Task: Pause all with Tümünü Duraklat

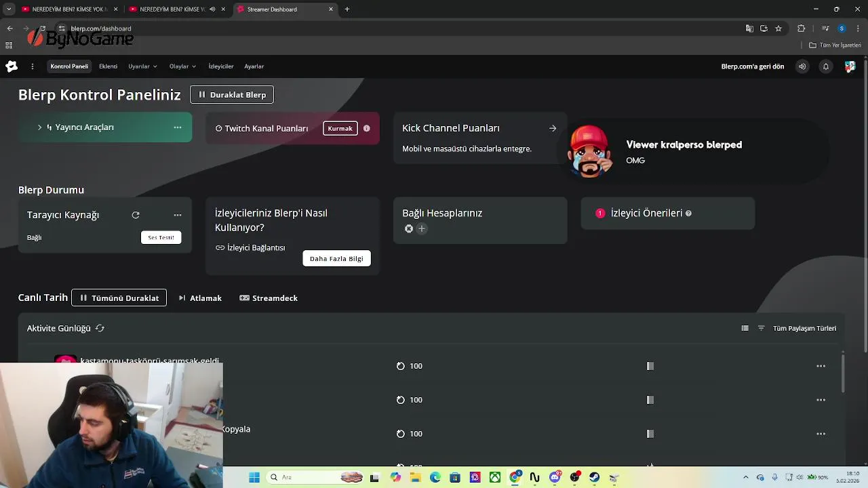Action: tap(119, 298)
